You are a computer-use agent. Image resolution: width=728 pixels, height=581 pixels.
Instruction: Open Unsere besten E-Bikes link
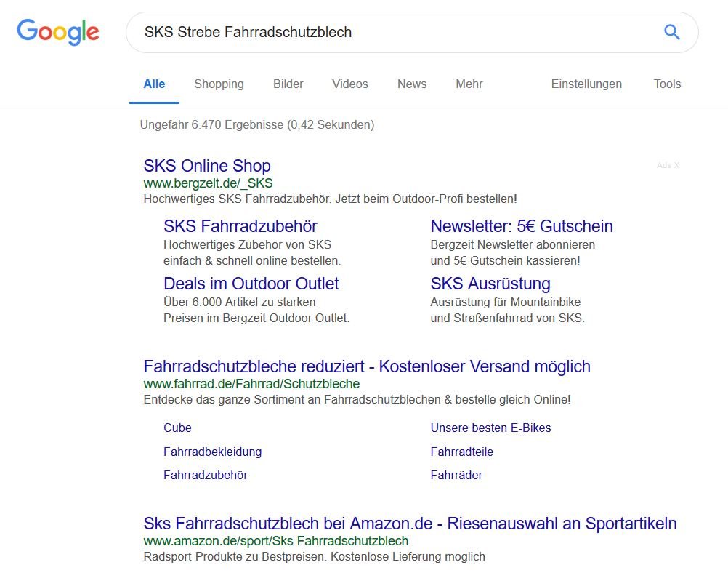[490, 428]
